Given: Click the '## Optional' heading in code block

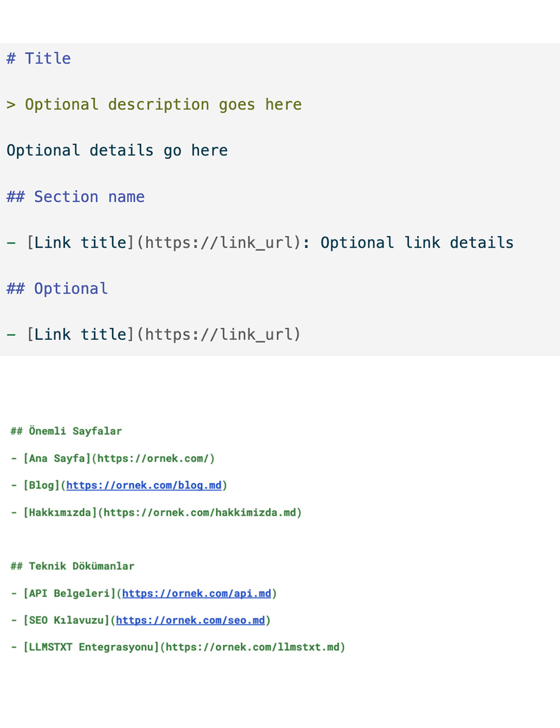Looking at the screenshot, I should point(57,289).
